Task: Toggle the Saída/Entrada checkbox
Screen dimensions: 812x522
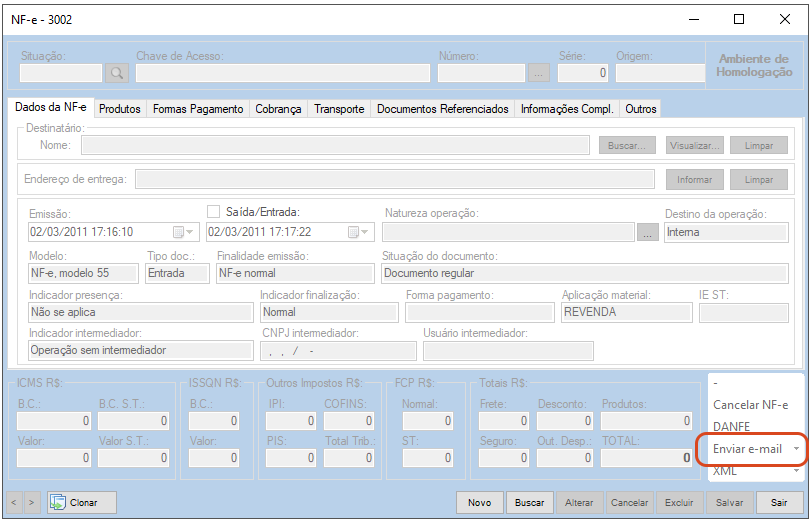Action: (x=213, y=212)
